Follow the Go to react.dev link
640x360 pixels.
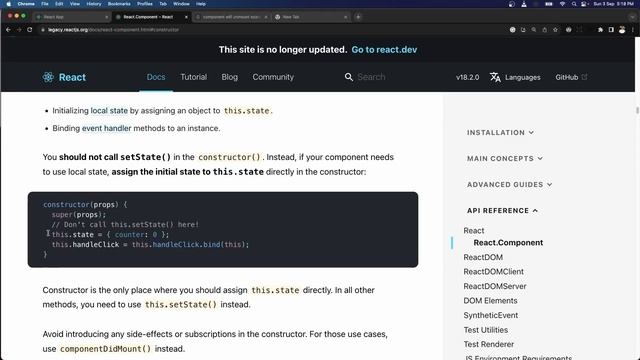pyautogui.click(x=384, y=50)
